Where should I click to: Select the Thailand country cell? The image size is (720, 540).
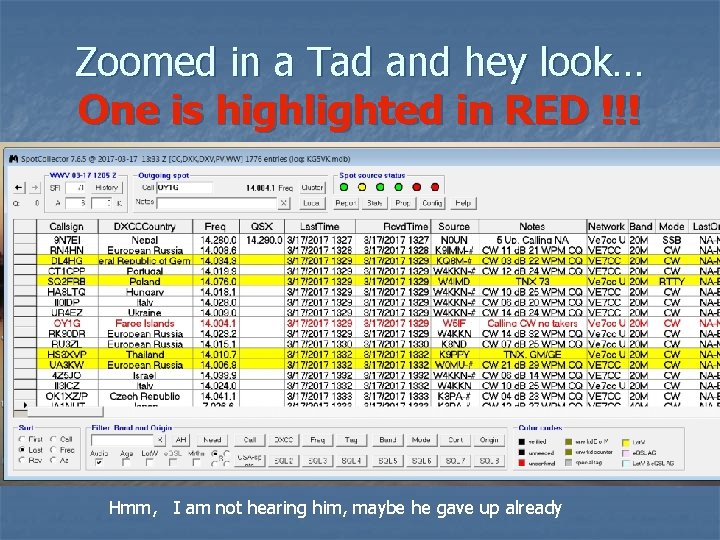point(145,354)
